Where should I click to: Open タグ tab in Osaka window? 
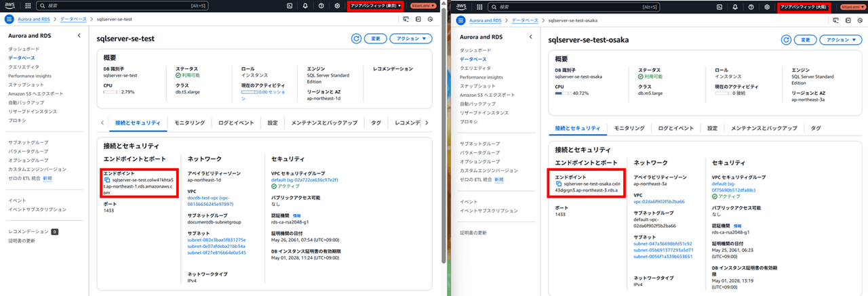point(816,127)
